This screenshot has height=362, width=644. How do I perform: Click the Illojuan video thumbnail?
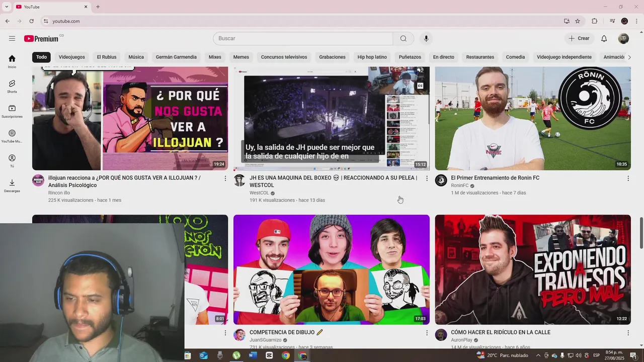(x=130, y=119)
